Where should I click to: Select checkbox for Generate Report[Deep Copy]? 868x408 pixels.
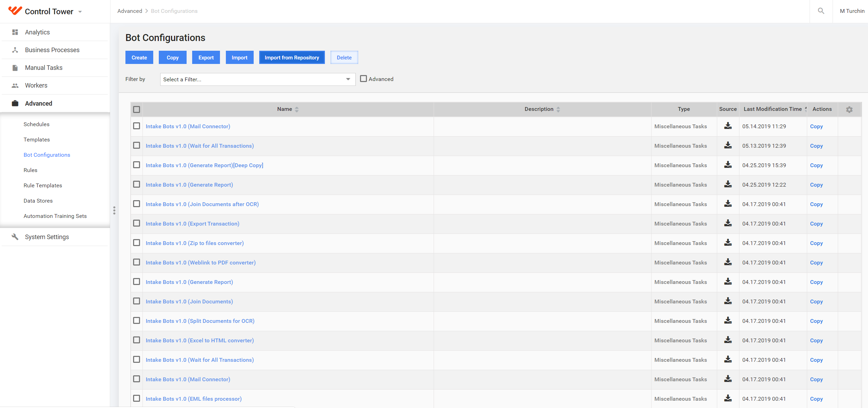coord(137,165)
